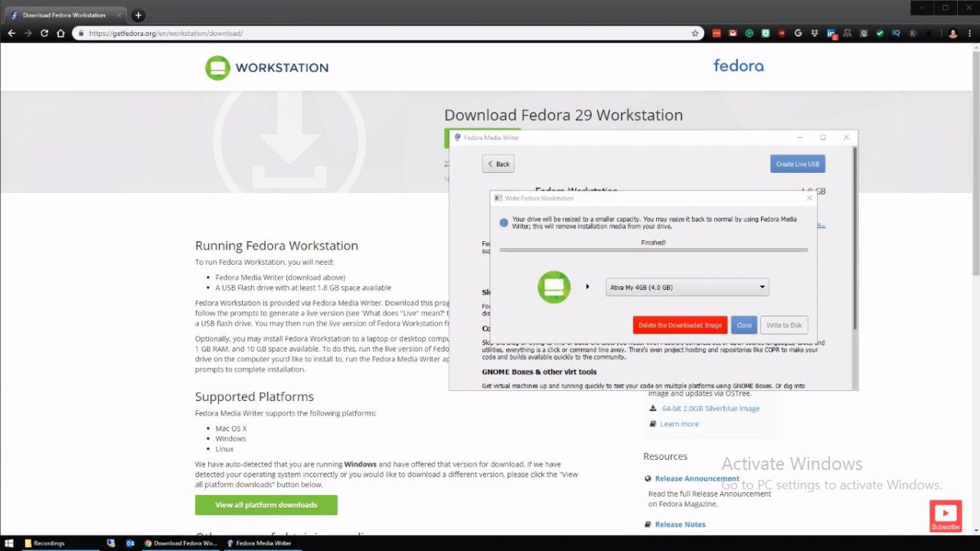Click the Write to Disk button
Image resolution: width=980 pixels, height=551 pixels.
(784, 325)
